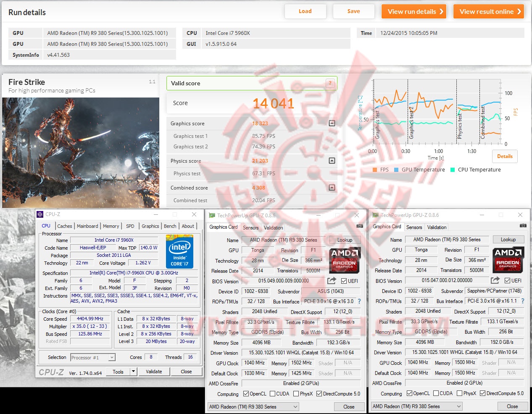Click the camera screenshot icon in second GPU-Z window

(523, 226)
